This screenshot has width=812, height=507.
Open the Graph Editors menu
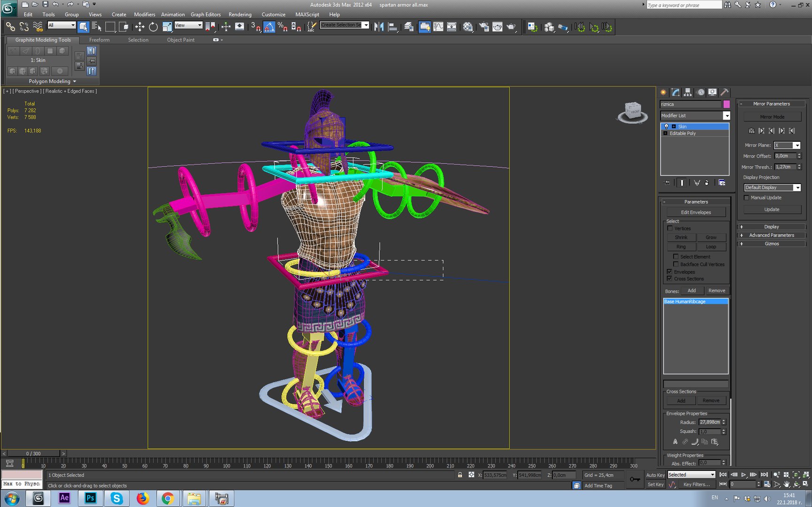click(206, 15)
